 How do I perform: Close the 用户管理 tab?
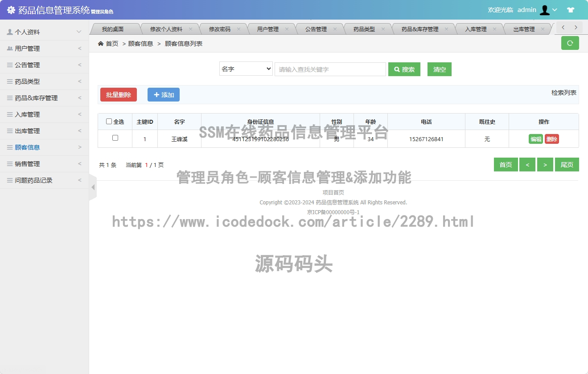click(287, 29)
